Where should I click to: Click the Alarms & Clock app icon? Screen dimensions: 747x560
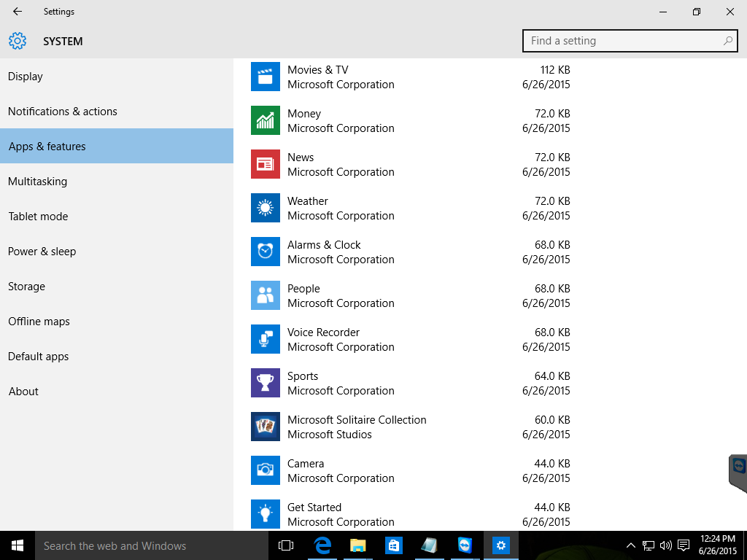266,252
